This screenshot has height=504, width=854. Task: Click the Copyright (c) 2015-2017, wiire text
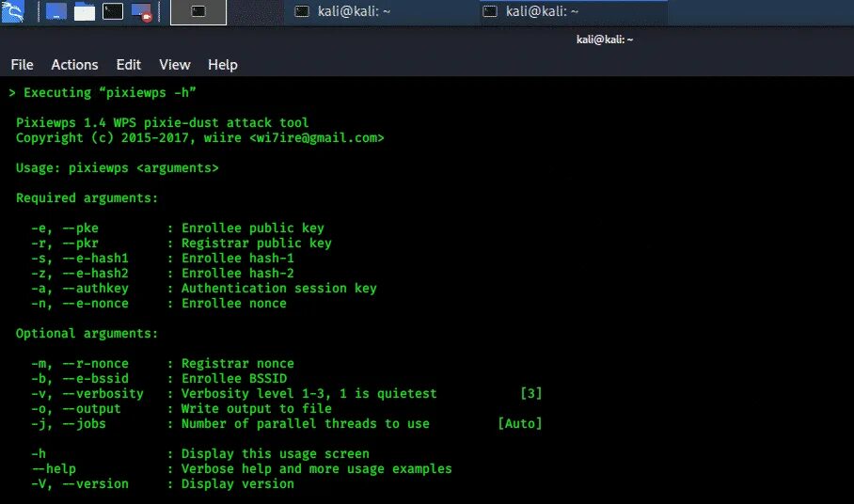pyautogui.click(x=129, y=138)
